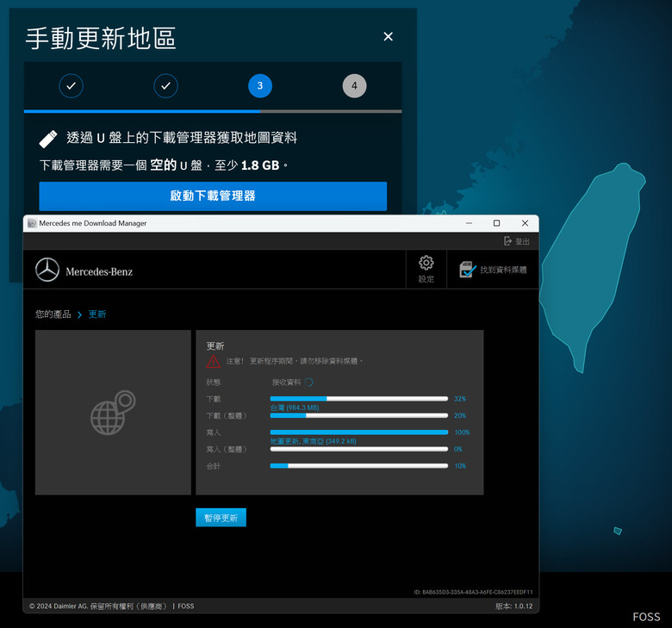Click FOSS link in Download Manager footer
Screen dimensions: 672x628
[186, 606]
